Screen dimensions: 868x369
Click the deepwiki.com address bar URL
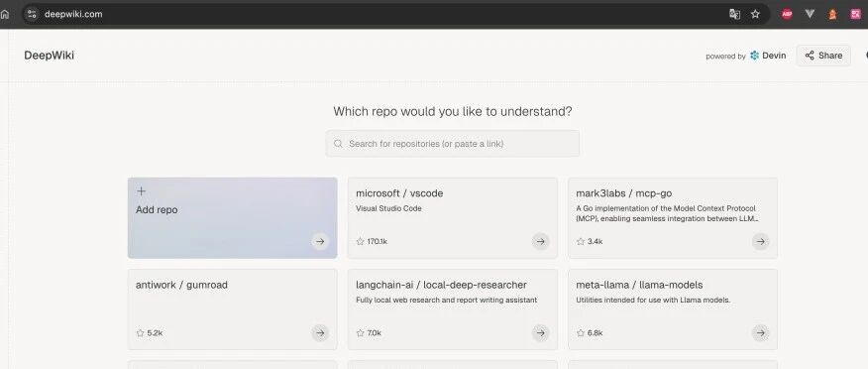[73, 15]
